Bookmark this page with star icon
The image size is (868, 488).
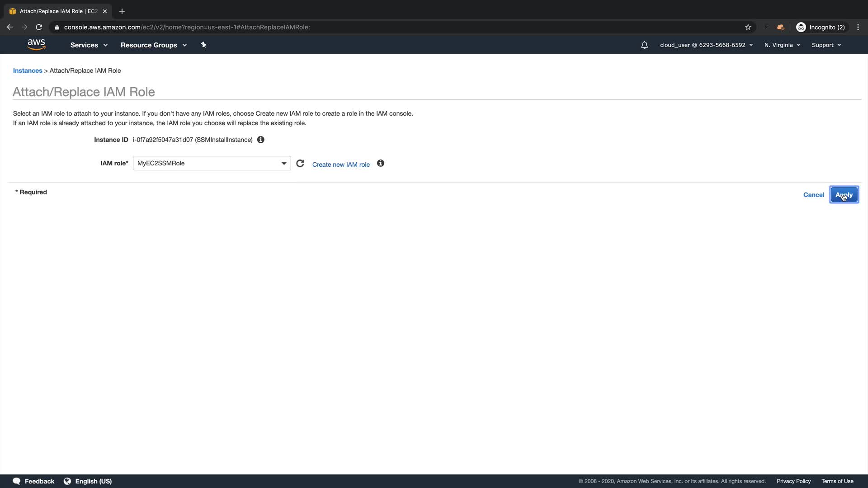(748, 27)
